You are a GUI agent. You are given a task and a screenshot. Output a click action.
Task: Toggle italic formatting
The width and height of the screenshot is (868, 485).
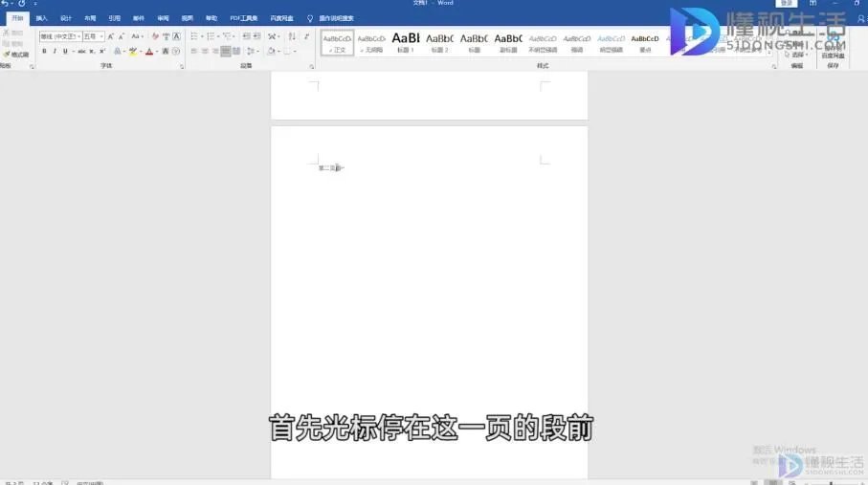coord(55,51)
